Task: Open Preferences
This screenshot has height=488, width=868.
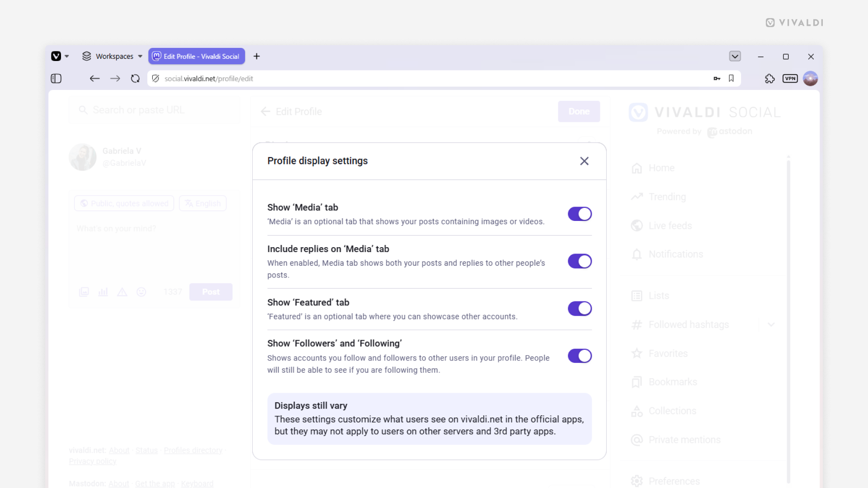Action: pyautogui.click(x=665, y=481)
